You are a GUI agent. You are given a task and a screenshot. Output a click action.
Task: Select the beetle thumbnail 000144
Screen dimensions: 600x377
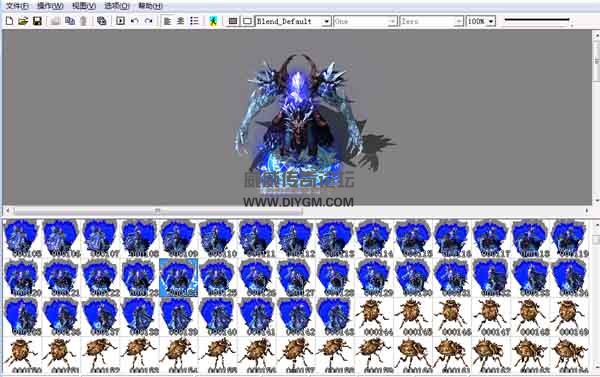tap(373, 317)
